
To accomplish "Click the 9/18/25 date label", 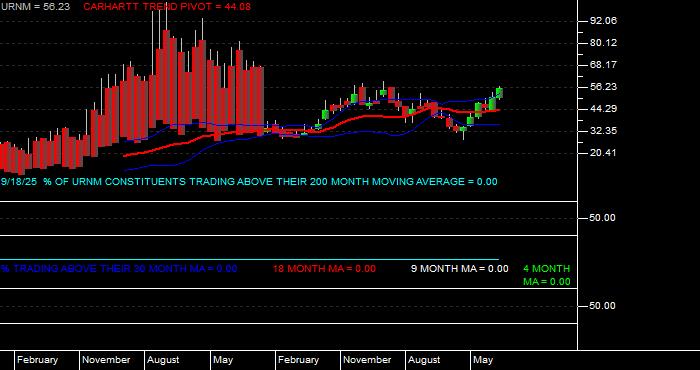I will (x=19, y=182).
